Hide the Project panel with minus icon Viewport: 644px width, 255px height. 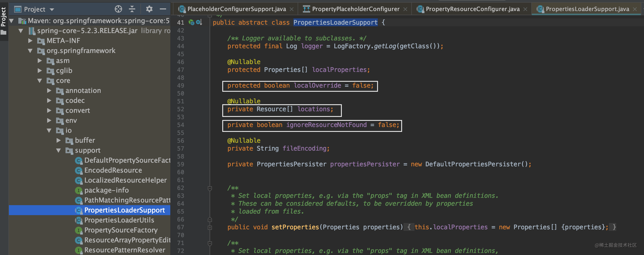(163, 9)
